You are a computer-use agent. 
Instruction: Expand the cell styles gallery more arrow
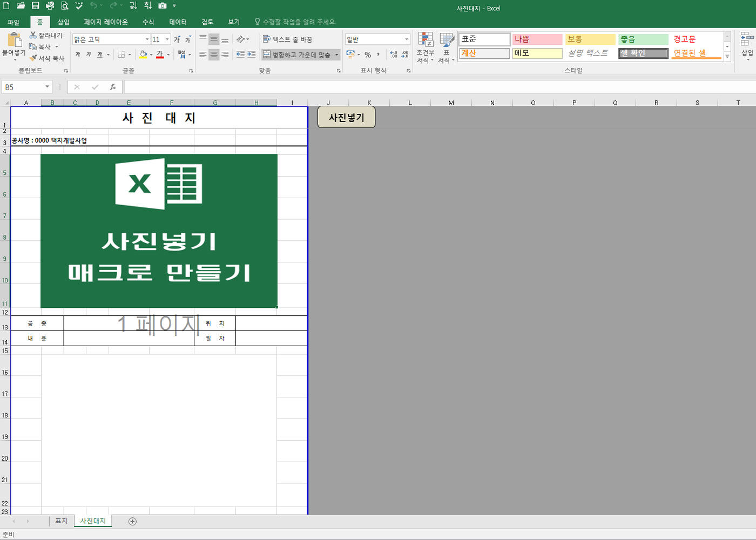[x=727, y=56]
